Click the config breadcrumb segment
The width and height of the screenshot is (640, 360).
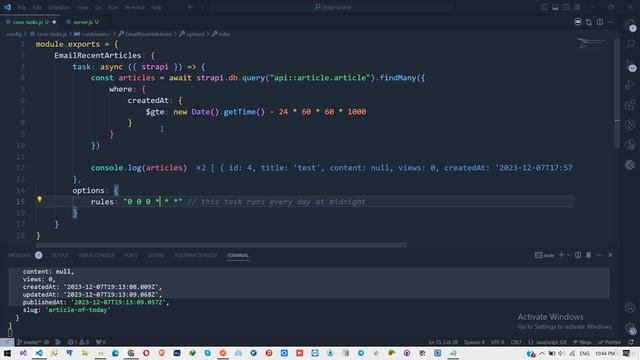pos(13,34)
